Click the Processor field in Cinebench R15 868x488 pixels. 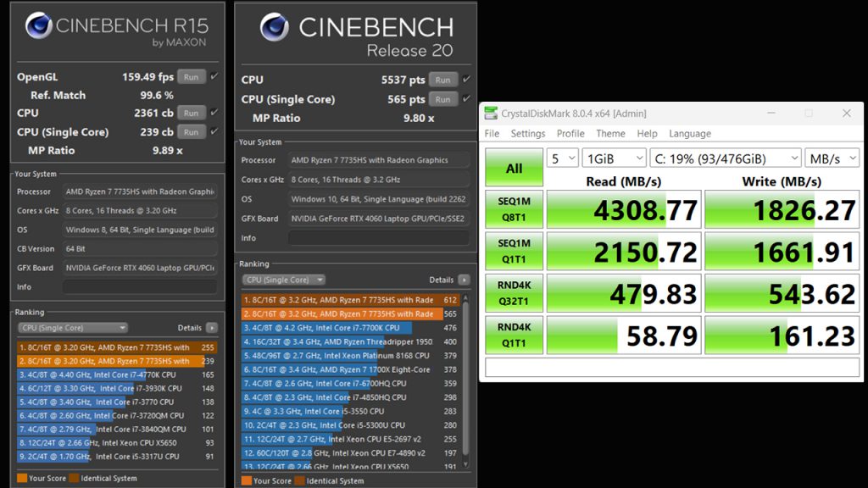click(x=140, y=191)
